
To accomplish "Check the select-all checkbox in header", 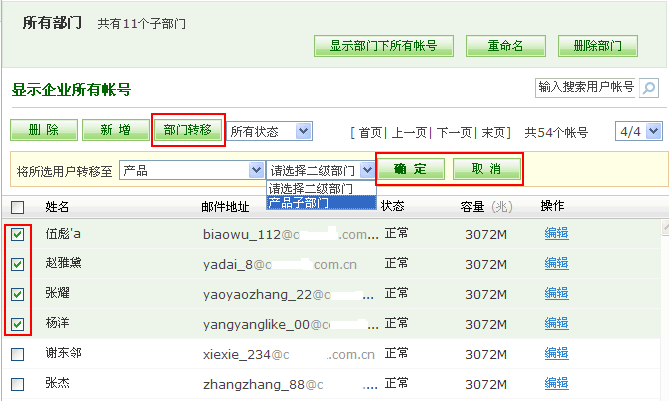I will 18,207.
